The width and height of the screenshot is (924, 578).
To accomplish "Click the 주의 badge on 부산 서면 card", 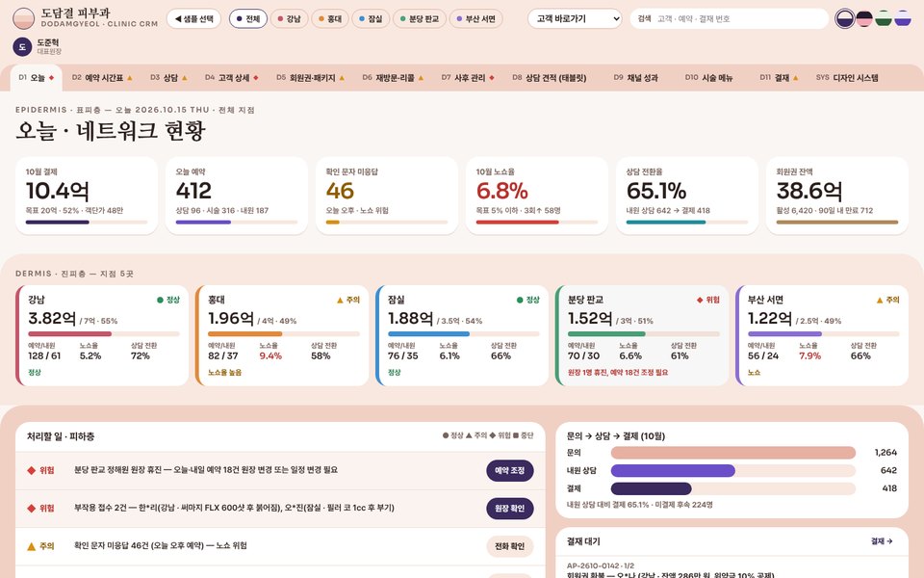I will [x=888, y=301].
